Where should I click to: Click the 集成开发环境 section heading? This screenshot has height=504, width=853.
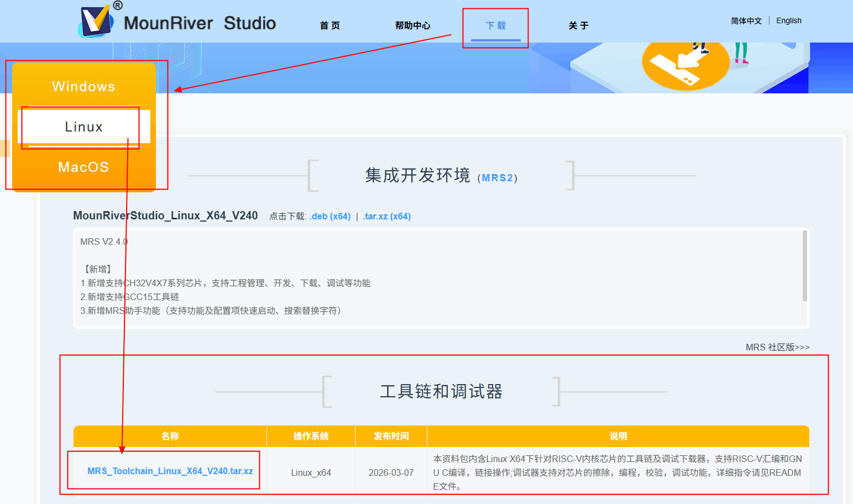[418, 175]
